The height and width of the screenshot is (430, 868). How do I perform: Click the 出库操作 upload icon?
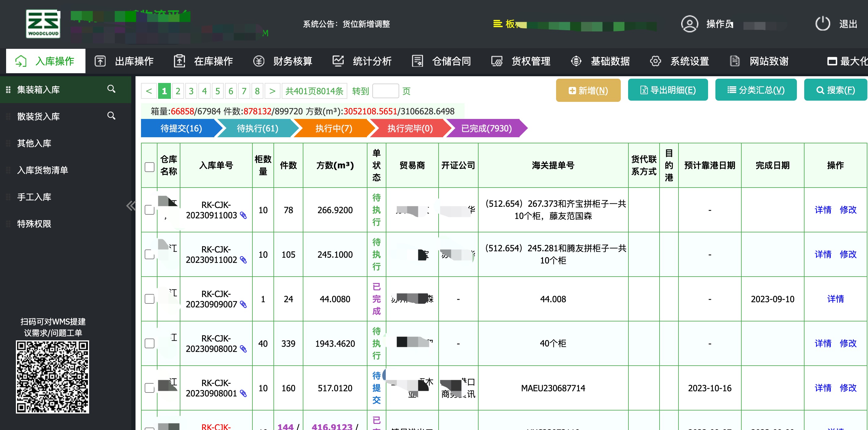pyautogui.click(x=100, y=61)
